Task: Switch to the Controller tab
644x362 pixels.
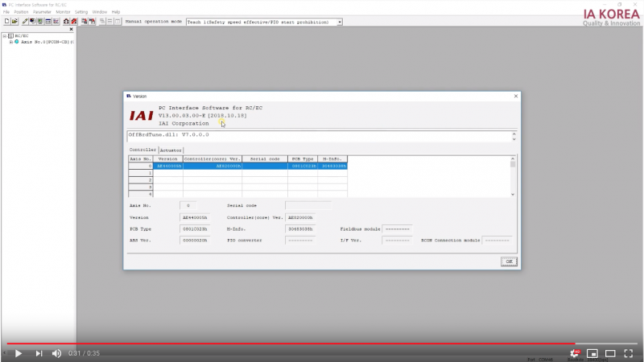Action: click(142, 150)
